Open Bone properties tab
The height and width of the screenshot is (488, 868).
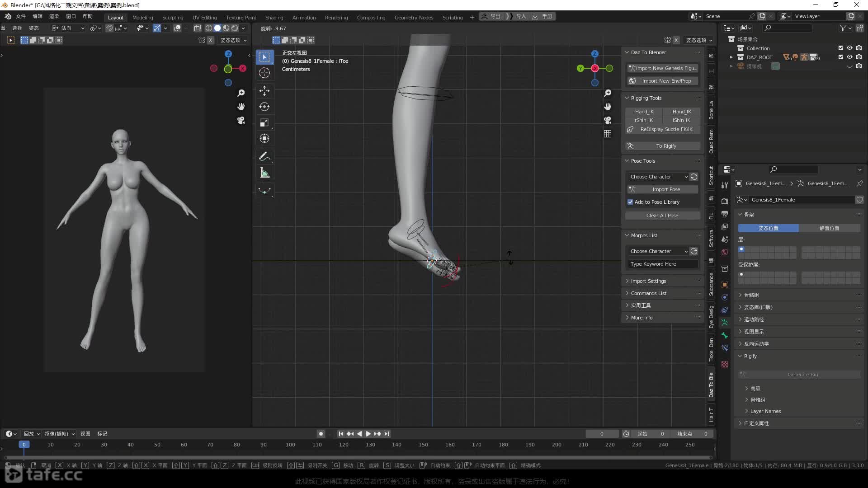click(x=725, y=335)
